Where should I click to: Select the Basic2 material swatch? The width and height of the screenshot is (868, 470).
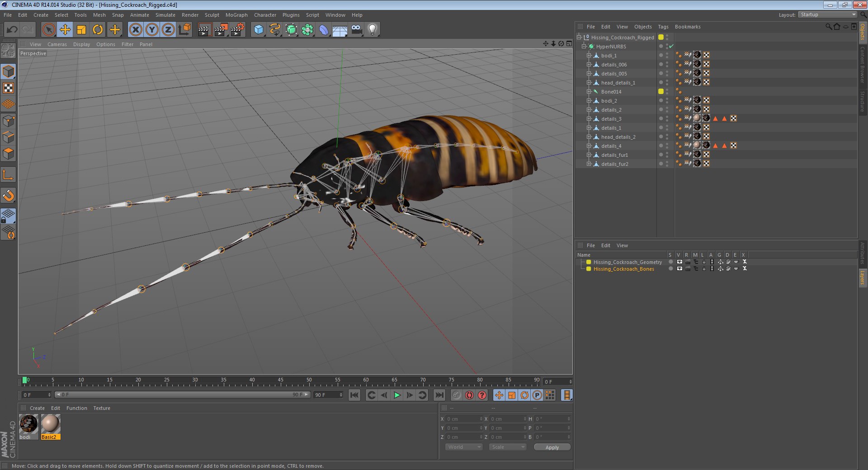coord(50,425)
